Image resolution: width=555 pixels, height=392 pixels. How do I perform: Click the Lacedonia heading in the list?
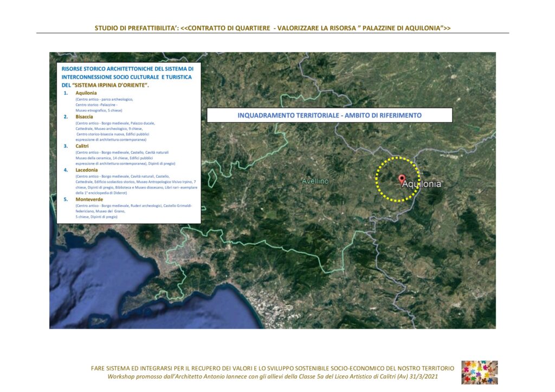click(87, 170)
